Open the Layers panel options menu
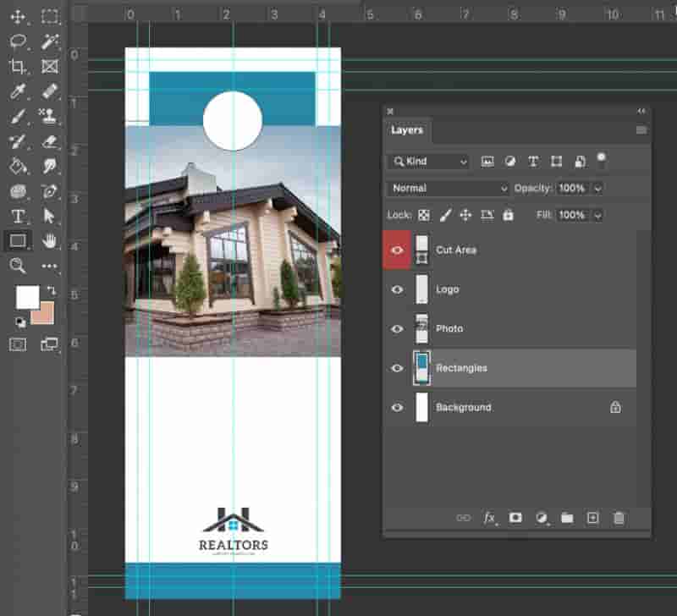The width and height of the screenshot is (677, 616). point(641,130)
